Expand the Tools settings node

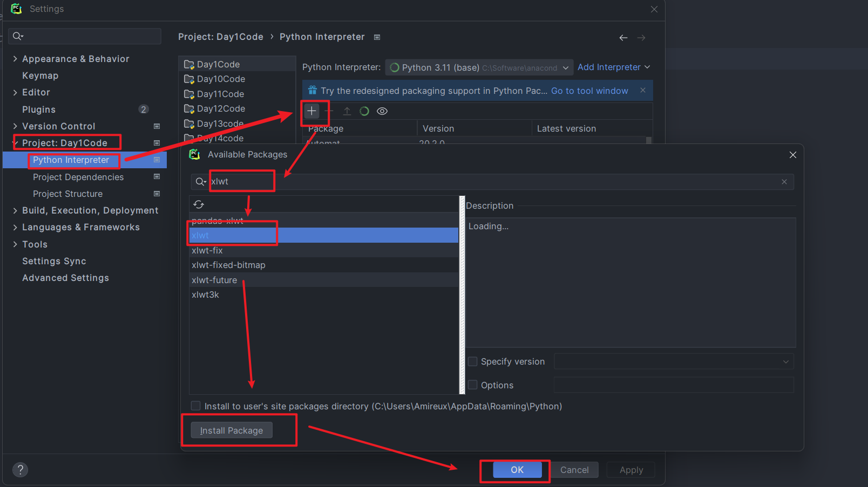point(15,244)
